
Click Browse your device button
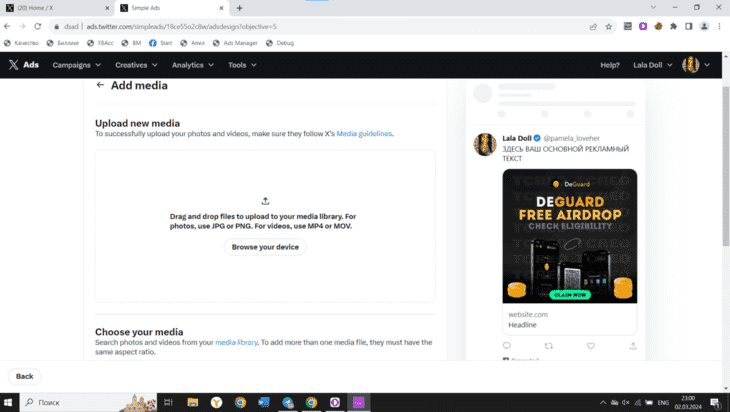pos(265,247)
